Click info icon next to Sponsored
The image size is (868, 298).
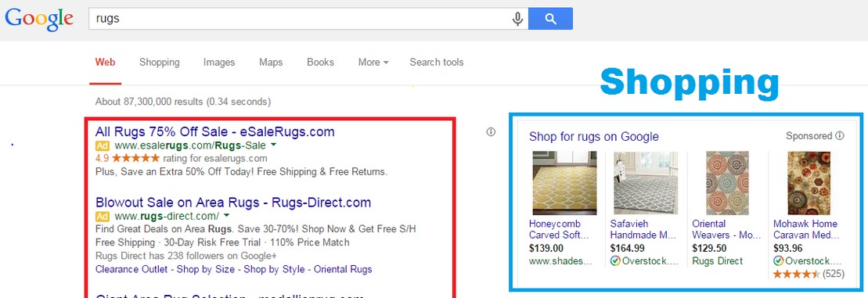click(x=840, y=136)
